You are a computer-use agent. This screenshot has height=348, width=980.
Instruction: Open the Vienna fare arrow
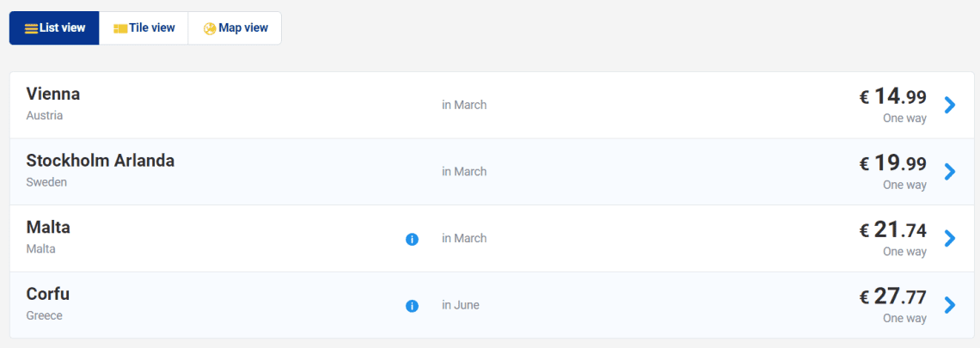coord(949,105)
